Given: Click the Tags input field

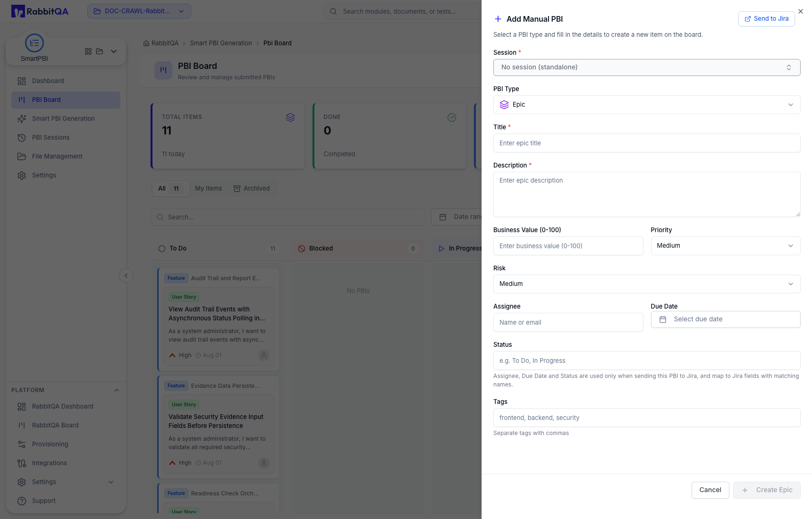Looking at the screenshot, I should tap(647, 418).
